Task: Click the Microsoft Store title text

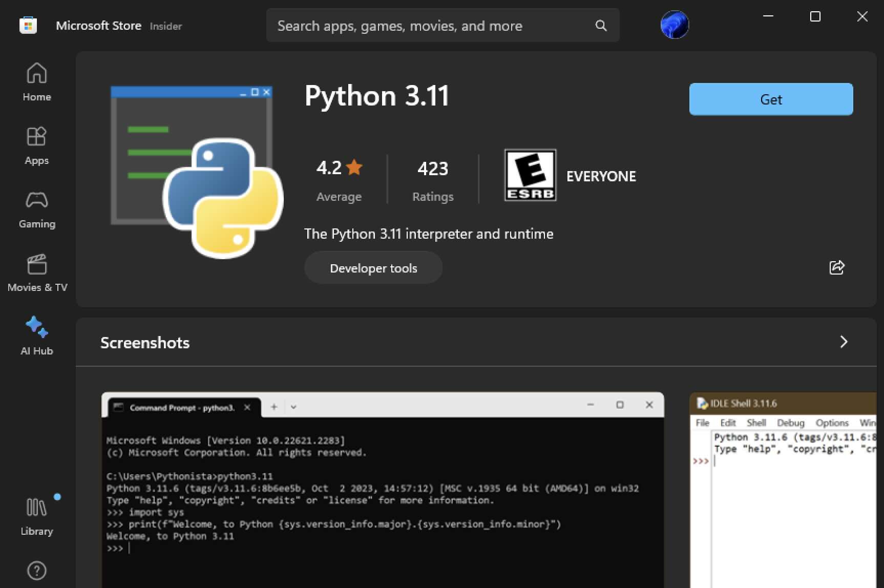Action: pos(98,26)
